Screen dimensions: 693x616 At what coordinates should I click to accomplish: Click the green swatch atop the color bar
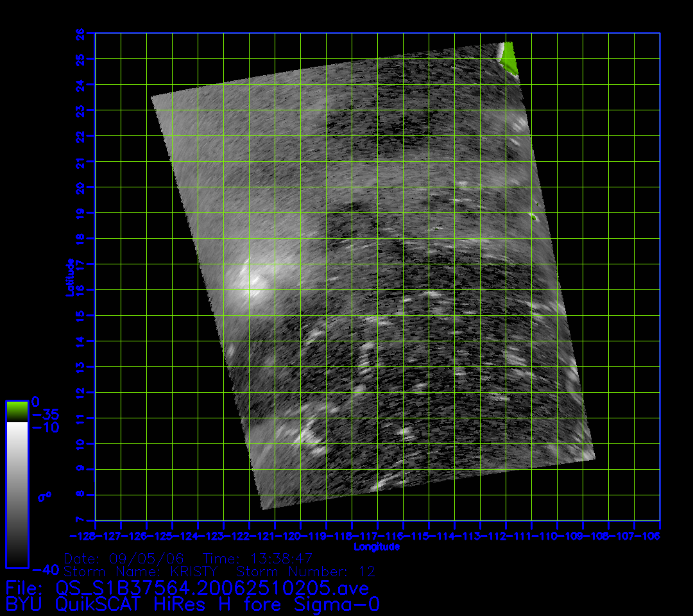pos(17,411)
